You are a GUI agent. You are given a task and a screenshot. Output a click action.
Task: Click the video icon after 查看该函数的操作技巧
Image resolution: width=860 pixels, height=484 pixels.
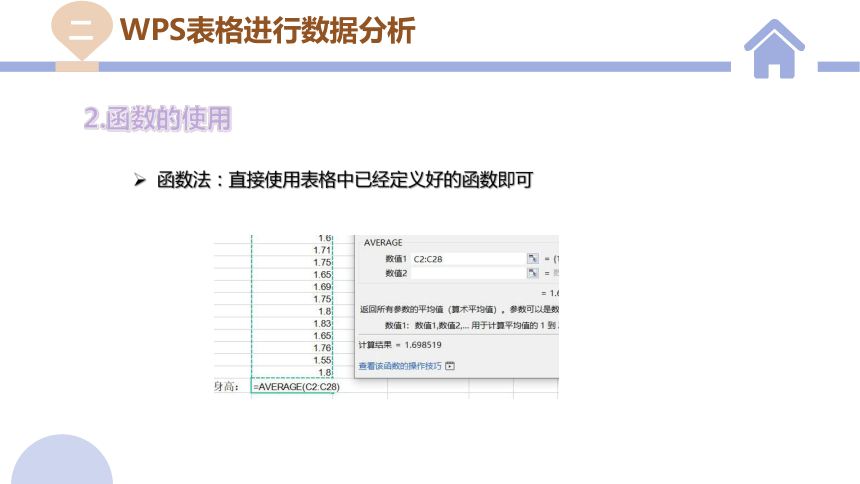[450, 366]
